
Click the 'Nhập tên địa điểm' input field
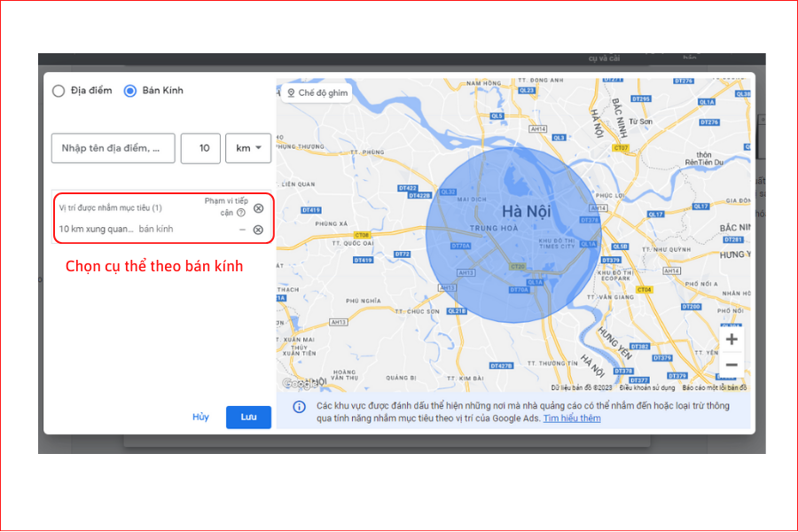click(113, 148)
